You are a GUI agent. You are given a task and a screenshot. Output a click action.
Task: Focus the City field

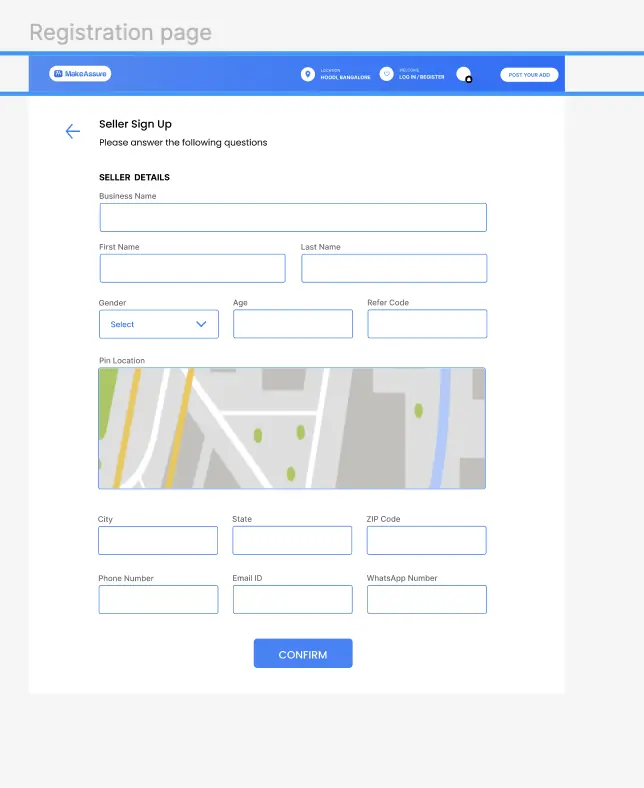coord(158,540)
